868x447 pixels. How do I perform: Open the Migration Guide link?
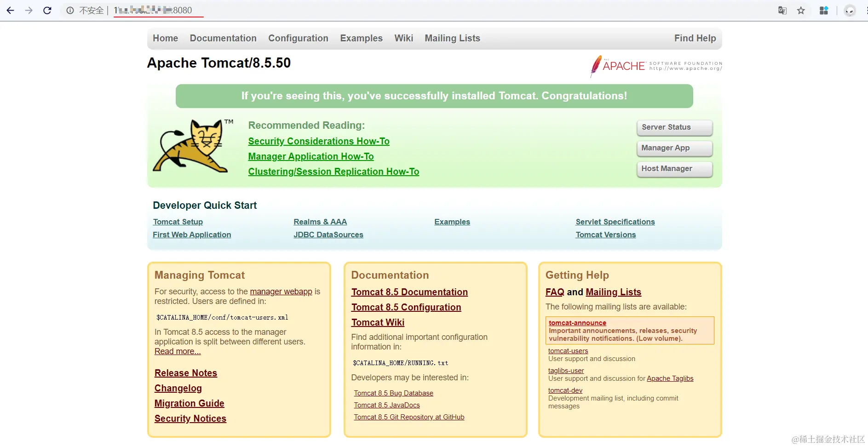[x=190, y=403]
